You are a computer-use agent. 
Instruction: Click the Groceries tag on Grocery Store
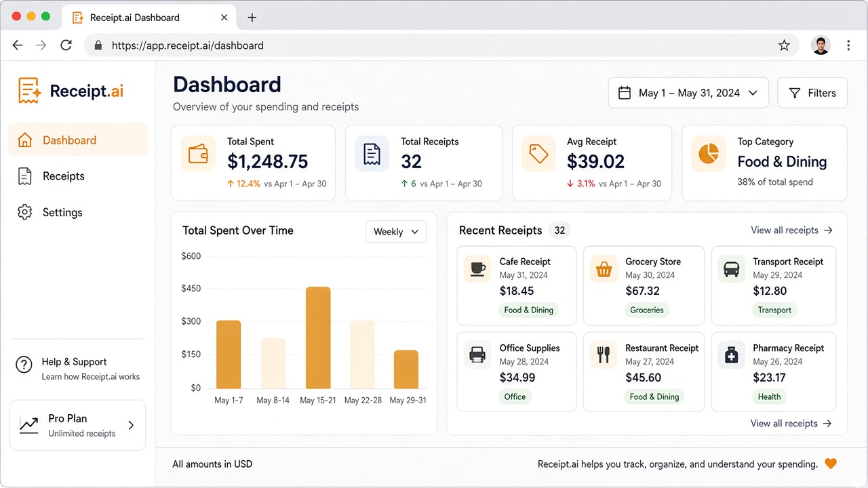[647, 310]
